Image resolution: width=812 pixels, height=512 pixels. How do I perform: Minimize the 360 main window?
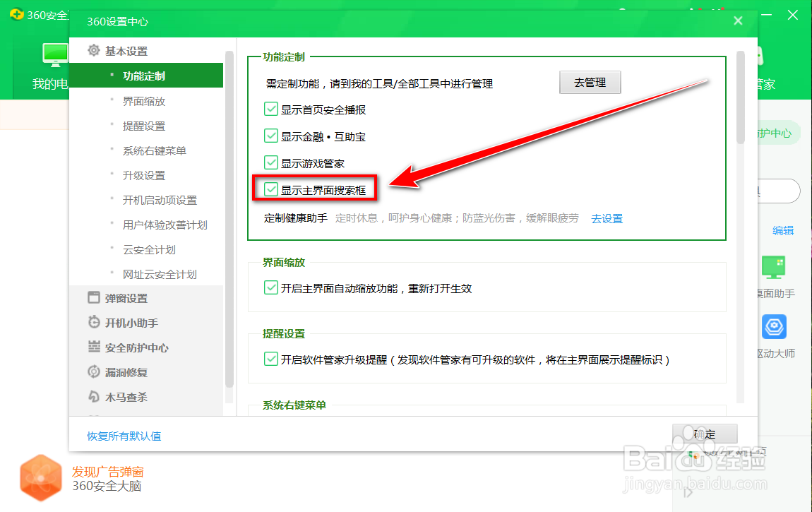pyautogui.click(x=767, y=15)
